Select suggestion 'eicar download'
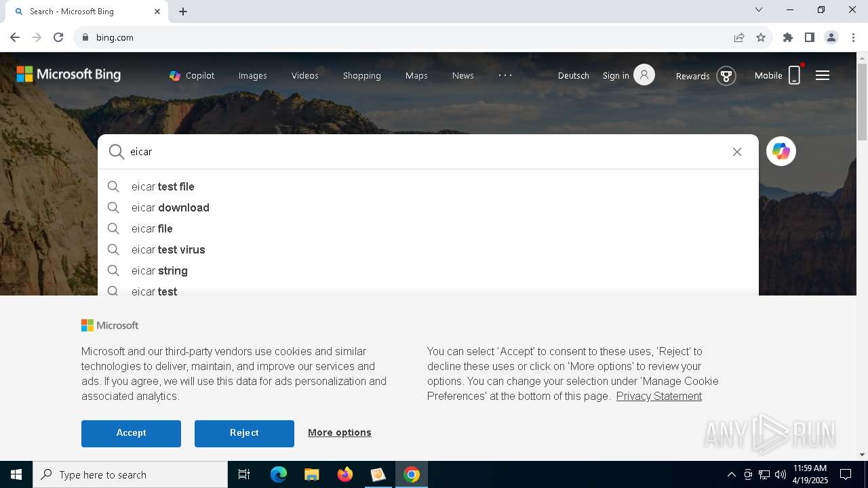 click(428, 207)
